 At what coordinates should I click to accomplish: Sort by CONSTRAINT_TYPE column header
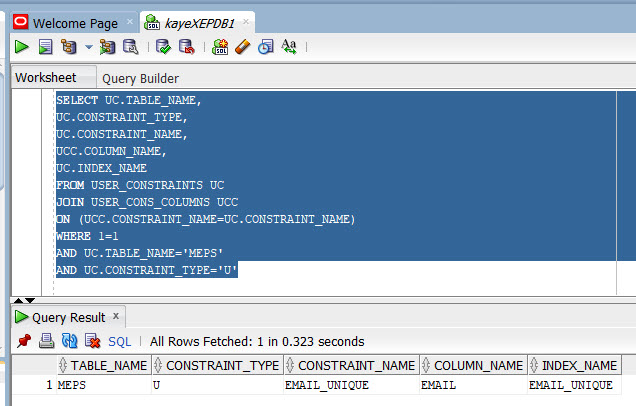point(217,365)
